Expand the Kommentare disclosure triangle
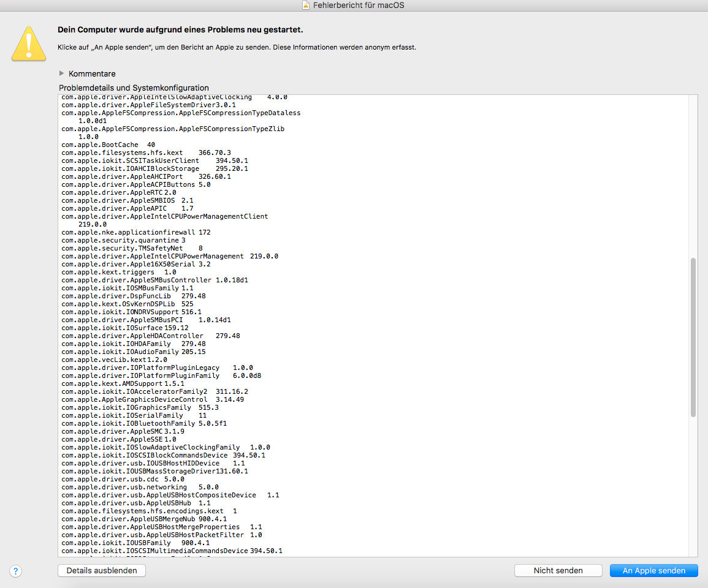The width and height of the screenshot is (708, 588). [x=61, y=73]
